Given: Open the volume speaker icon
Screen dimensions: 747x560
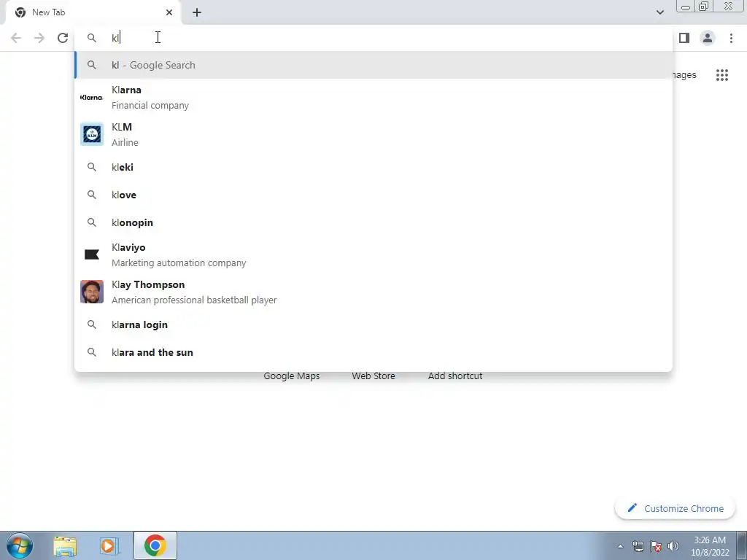Looking at the screenshot, I should 673,546.
